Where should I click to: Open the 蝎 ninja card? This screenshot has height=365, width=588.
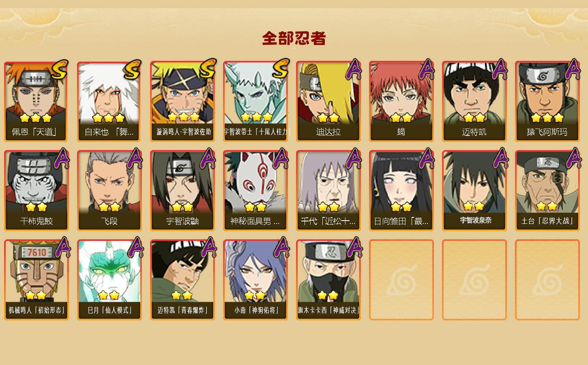(x=401, y=101)
